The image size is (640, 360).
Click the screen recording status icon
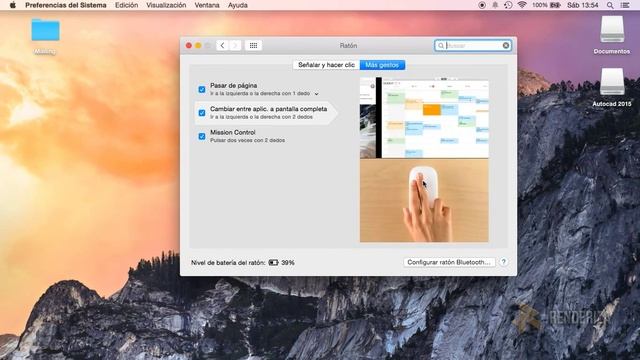tap(482, 5)
